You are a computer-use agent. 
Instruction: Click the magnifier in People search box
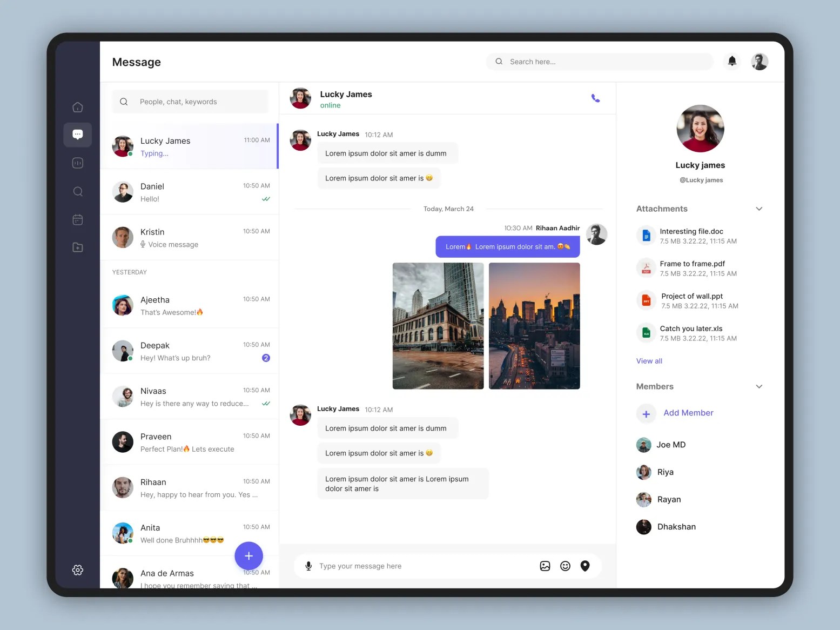(124, 102)
